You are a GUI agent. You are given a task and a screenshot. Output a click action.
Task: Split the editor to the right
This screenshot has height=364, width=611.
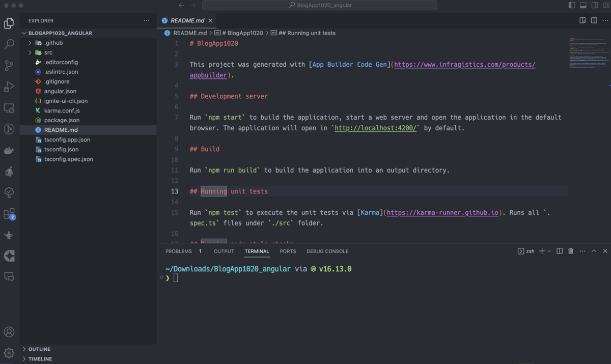pyautogui.click(x=594, y=20)
